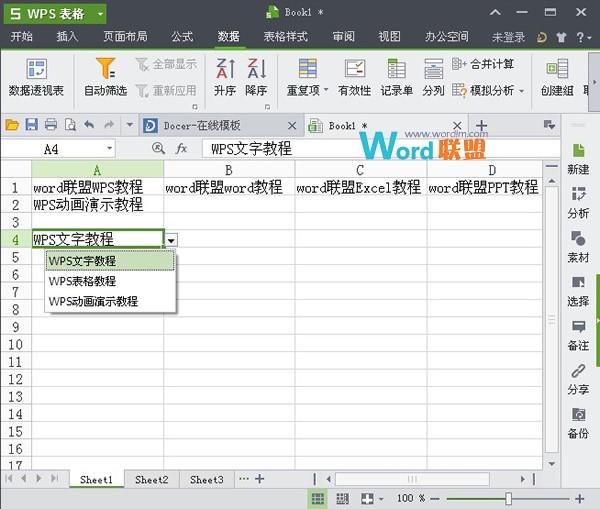Click Text to Columns (分列)
600x509 pixels.
pos(433,78)
